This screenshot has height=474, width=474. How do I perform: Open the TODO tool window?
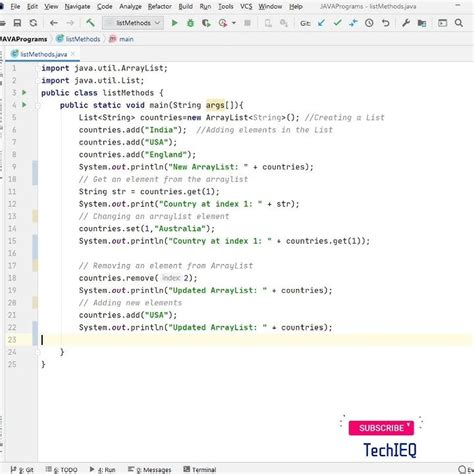click(x=62, y=469)
